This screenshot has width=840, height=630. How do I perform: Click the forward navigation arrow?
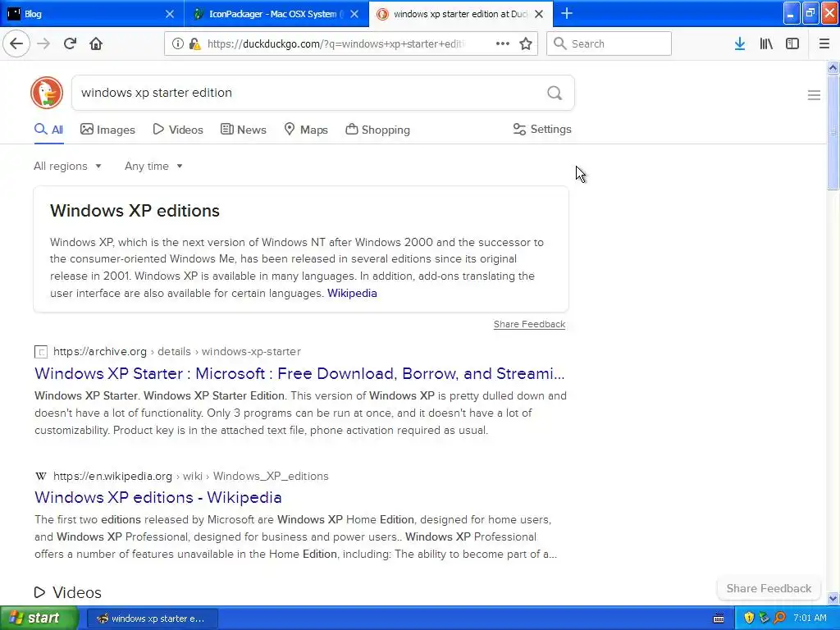(43, 44)
